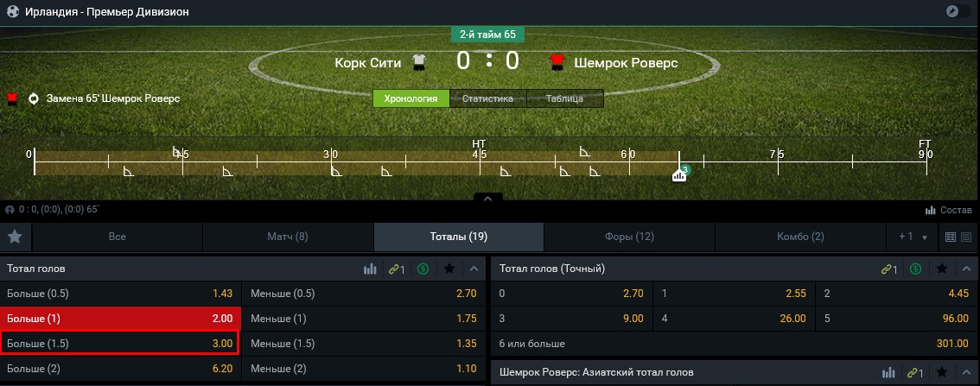Collapse the Тотал голов (Точный) section
The width and height of the screenshot is (980, 386).
966,269
